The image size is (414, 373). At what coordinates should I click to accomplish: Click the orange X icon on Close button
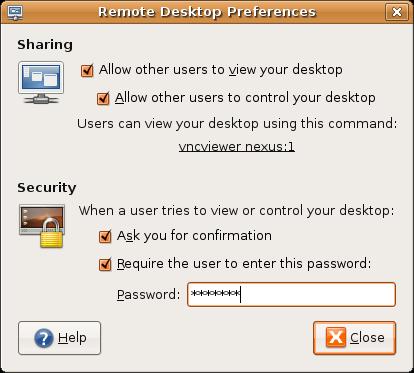click(335, 337)
